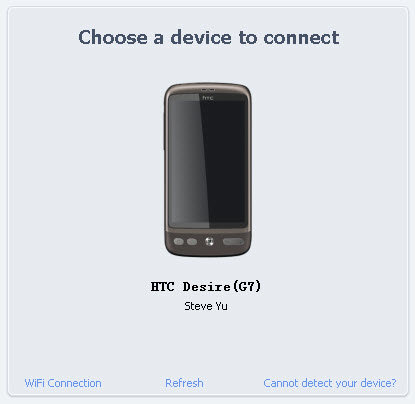Open the 'Cannot detect your device?' help link

pos(330,383)
